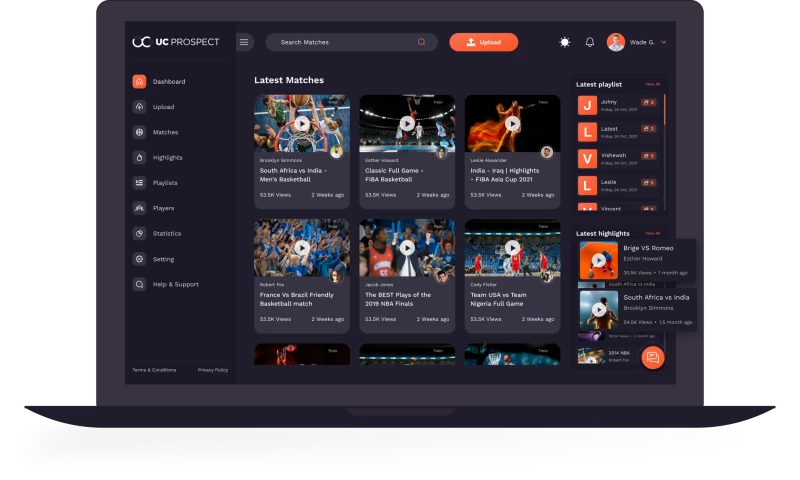The height and width of the screenshot is (480, 800).
Task: Click the orange Upload button
Action: pos(484,42)
